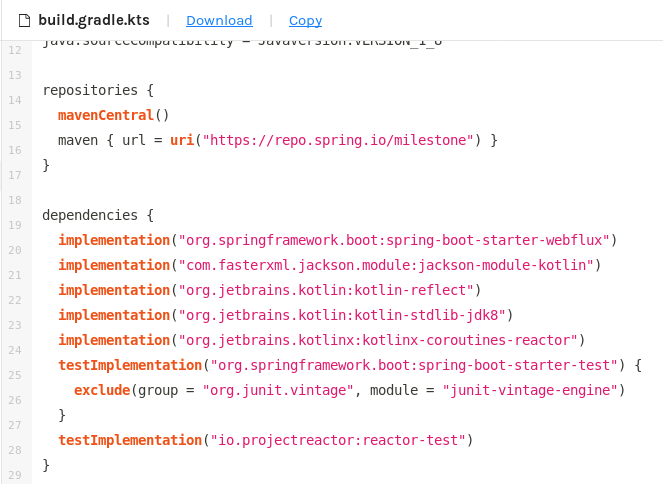Click line number 17 in gutter
Image resolution: width=663 pixels, height=484 pixels.
click(15, 175)
